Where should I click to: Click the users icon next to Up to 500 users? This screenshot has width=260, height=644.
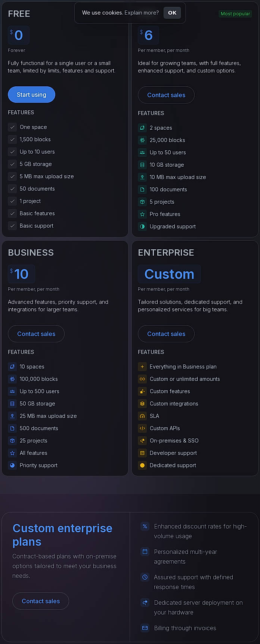12,391
